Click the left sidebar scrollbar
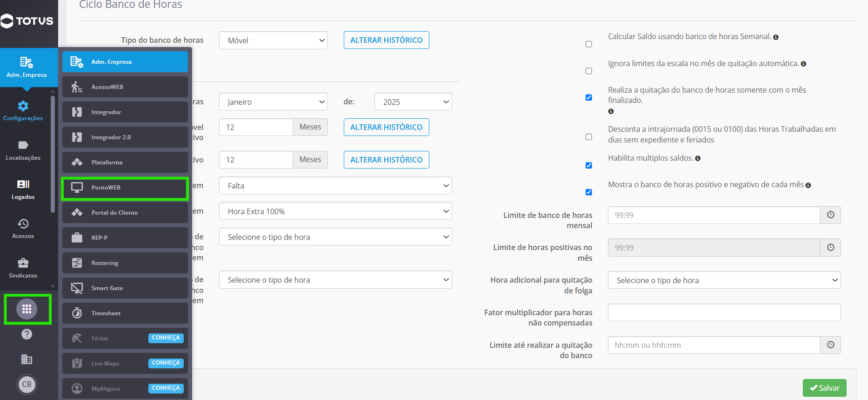 (x=53, y=154)
